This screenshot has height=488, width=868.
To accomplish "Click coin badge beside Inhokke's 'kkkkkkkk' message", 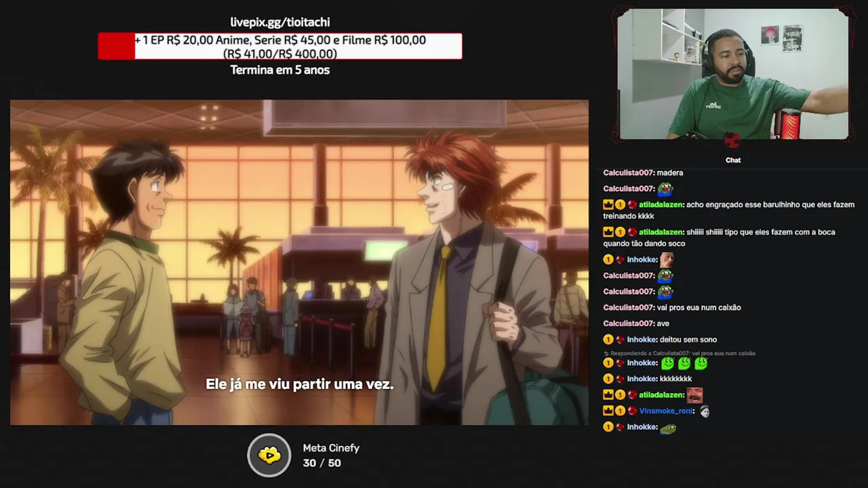I will click(608, 379).
